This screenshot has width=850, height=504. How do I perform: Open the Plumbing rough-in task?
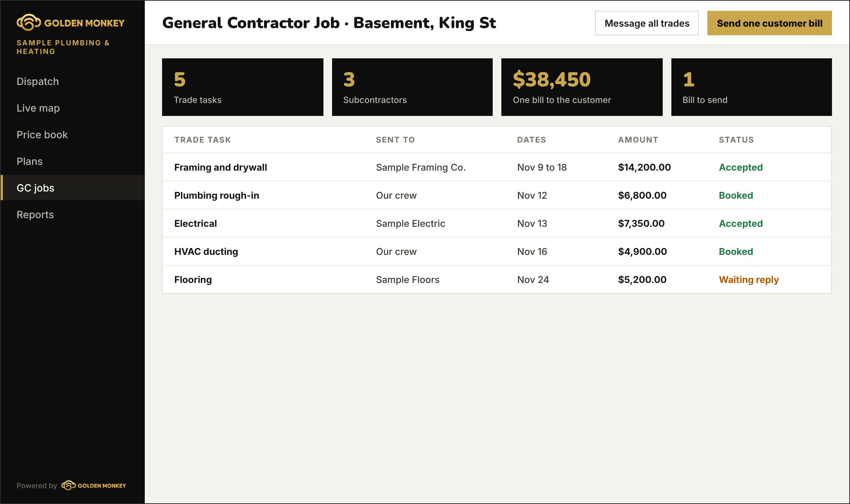(x=217, y=195)
